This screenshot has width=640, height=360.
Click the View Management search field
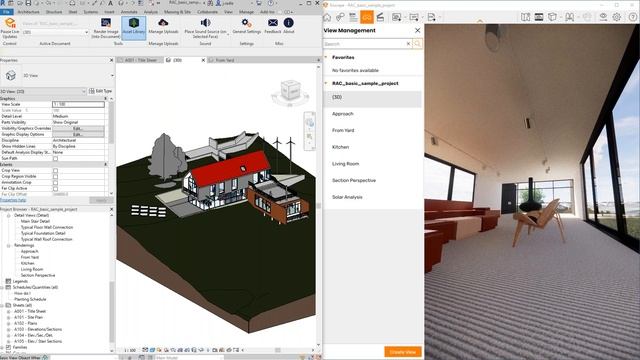click(x=367, y=44)
